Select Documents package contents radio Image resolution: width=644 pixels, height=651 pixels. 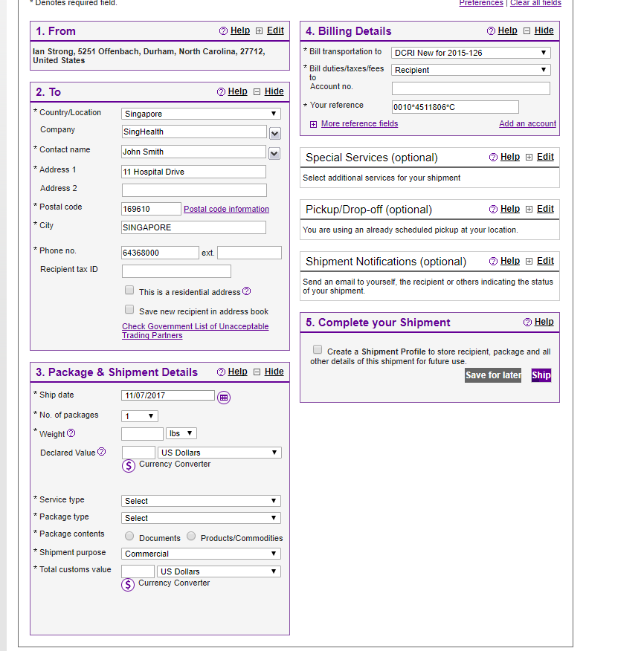tap(129, 536)
